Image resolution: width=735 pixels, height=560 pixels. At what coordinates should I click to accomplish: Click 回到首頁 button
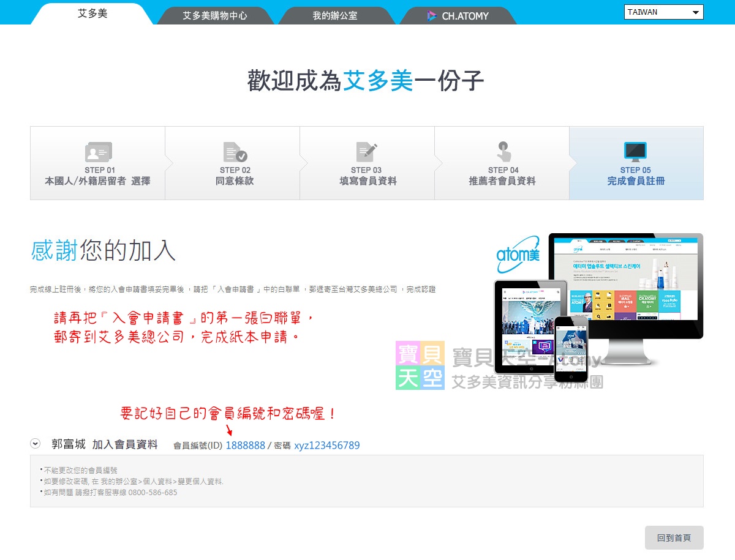pos(674,537)
